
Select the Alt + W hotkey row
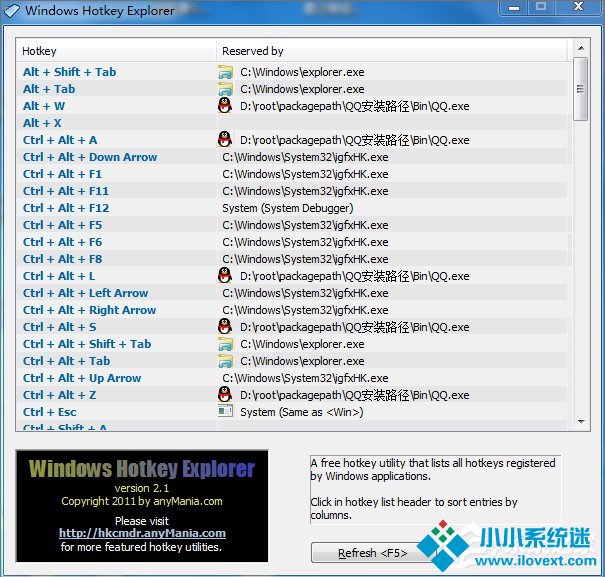point(292,106)
